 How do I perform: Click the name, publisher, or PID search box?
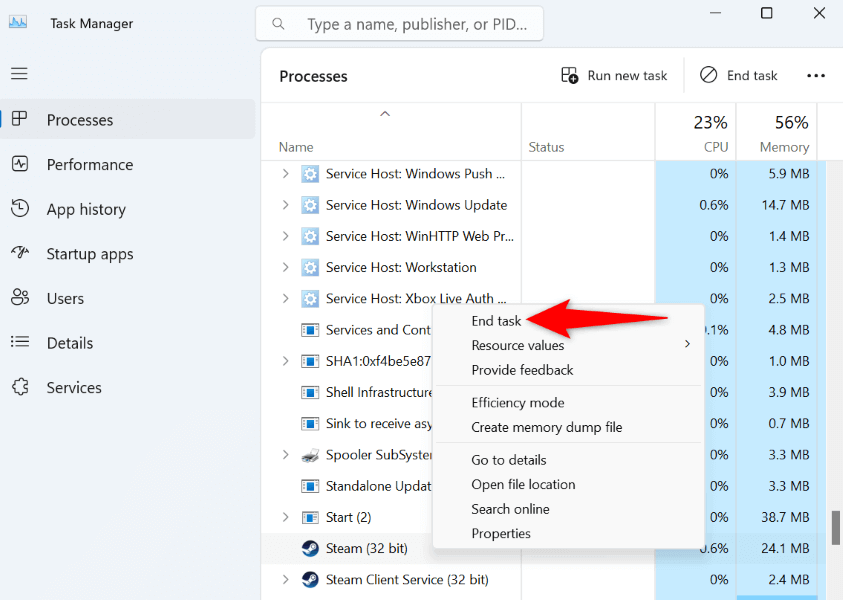click(x=399, y=24)
